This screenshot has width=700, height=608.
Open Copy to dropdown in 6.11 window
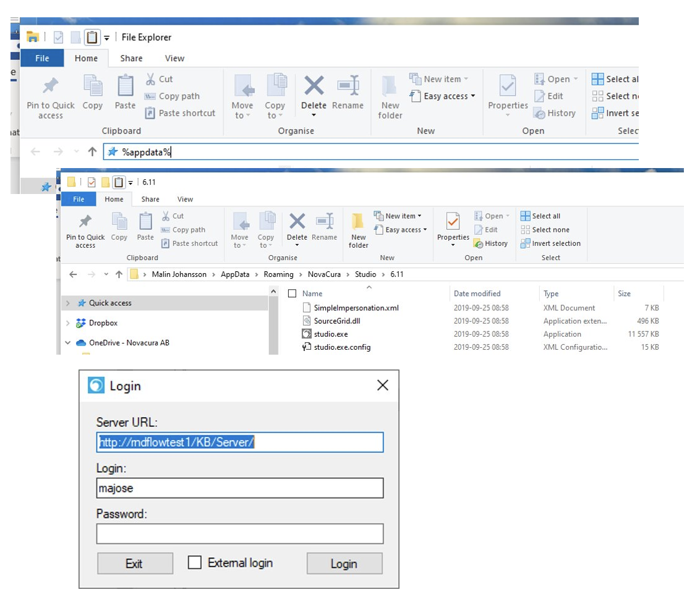point(266,230)
